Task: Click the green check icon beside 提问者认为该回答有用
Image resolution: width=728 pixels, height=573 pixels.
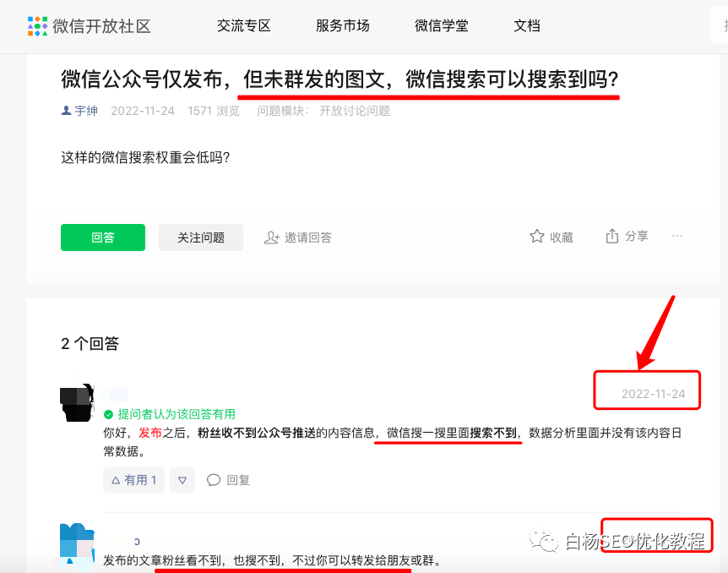Action: point(108,414)
